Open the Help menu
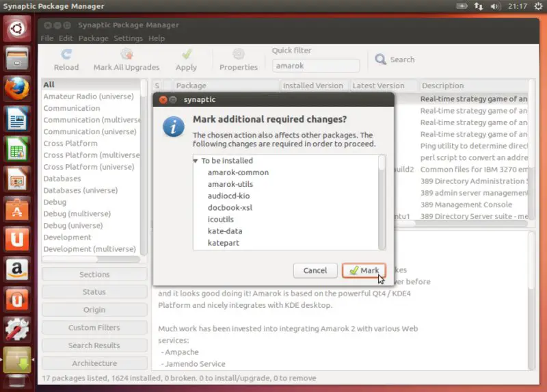 pyautogui.click(x=157, y=38)
